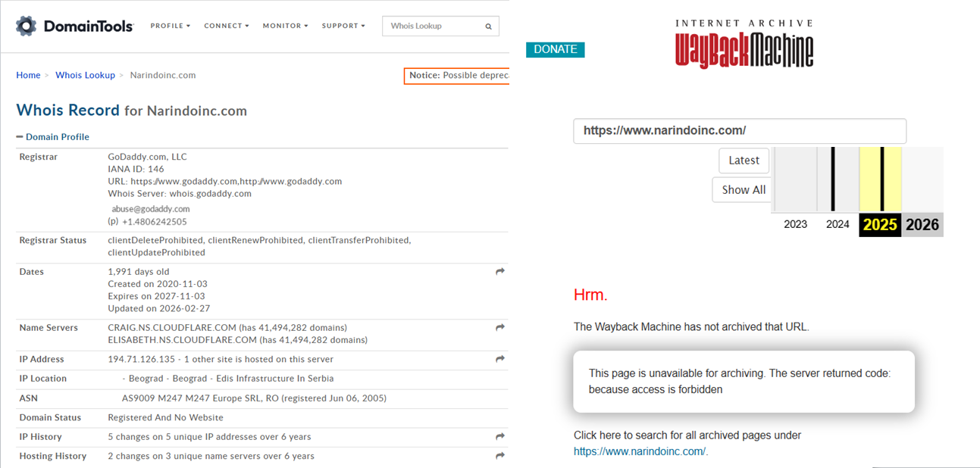Click the "Expires on 2027-11-03" text
The width and height of the screenshot is (980, 468).
tap(156, 296)
